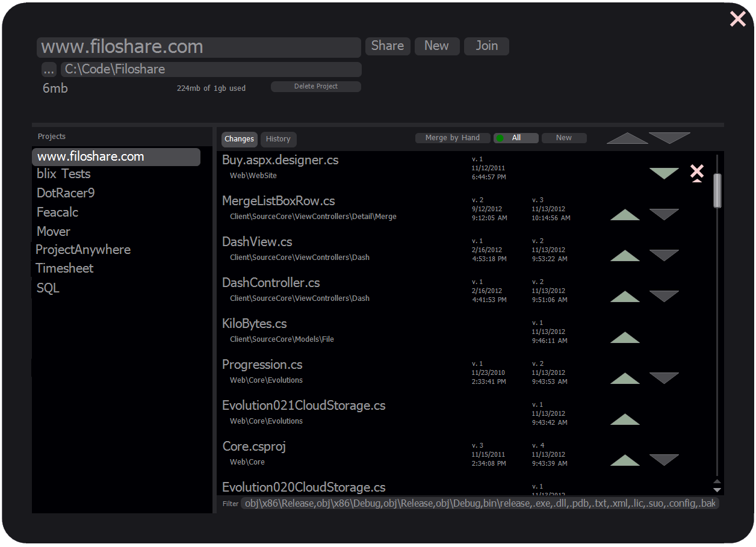Click the down arrow for Core.csproj
Screen dimensions: 756x547
click(x=664, y=460)
